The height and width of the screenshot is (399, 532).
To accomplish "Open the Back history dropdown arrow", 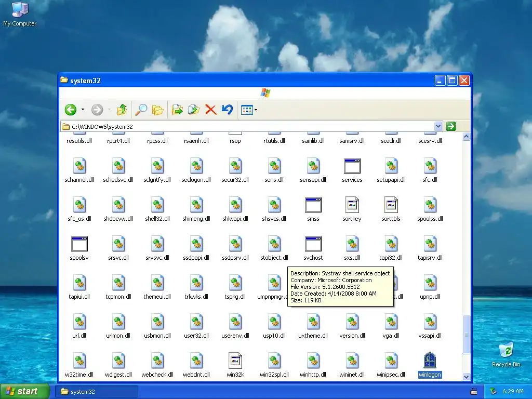I will (83, 110).
